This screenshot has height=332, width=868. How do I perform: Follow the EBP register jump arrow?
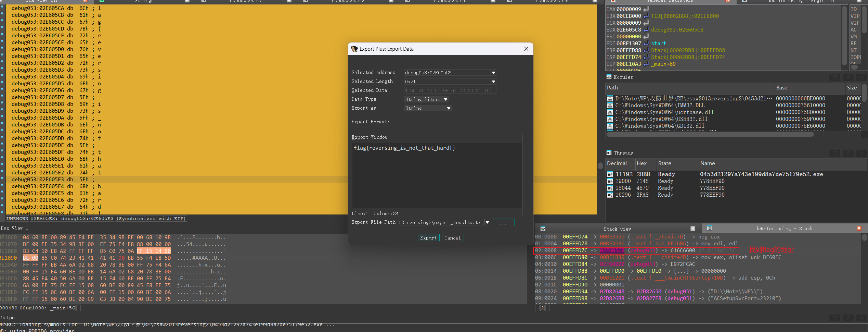coord(646,50)
